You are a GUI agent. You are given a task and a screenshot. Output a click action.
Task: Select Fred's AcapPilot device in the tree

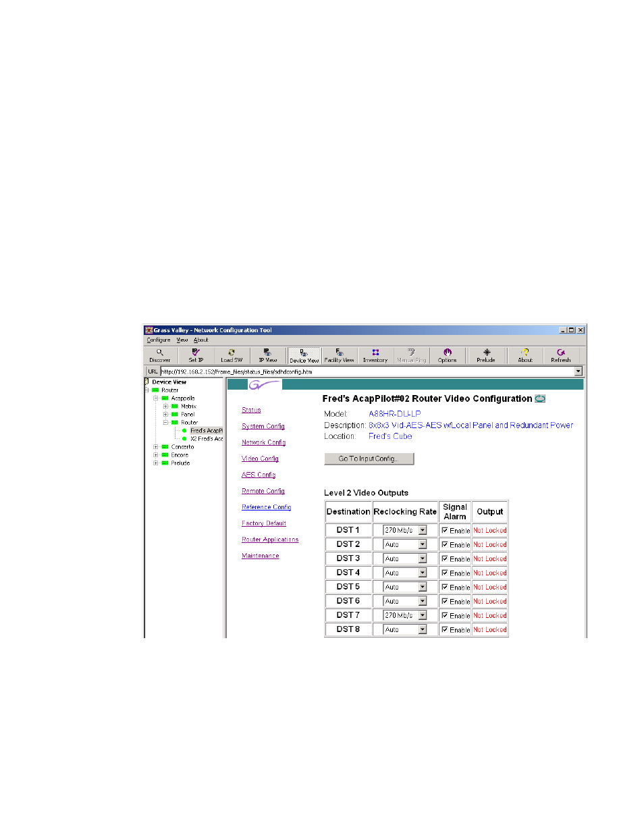(206, 431)
